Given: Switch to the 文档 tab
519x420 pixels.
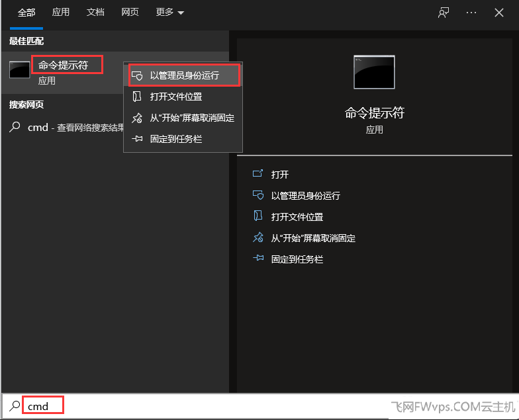Looking at the screenshot, I should point(95,12).
